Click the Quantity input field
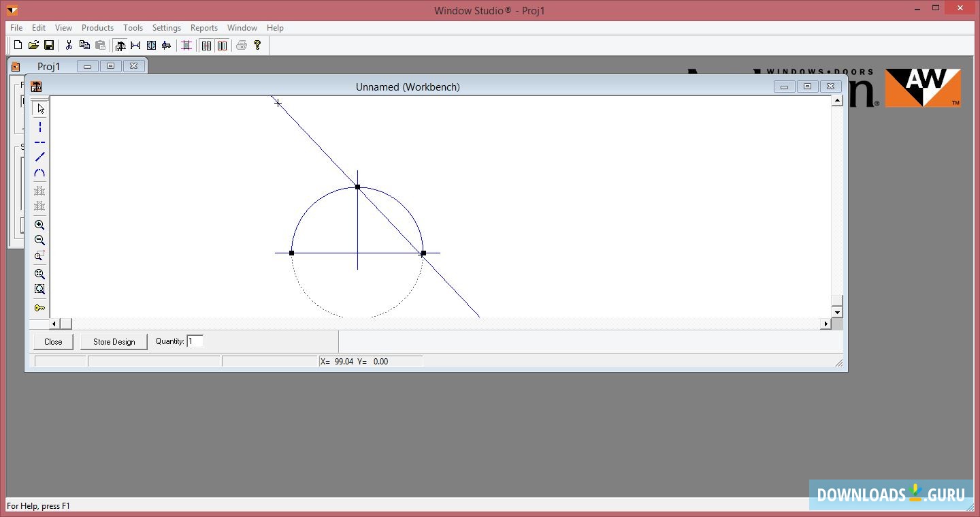The width and height of the screenshot is (980, 517). point(195,341)
